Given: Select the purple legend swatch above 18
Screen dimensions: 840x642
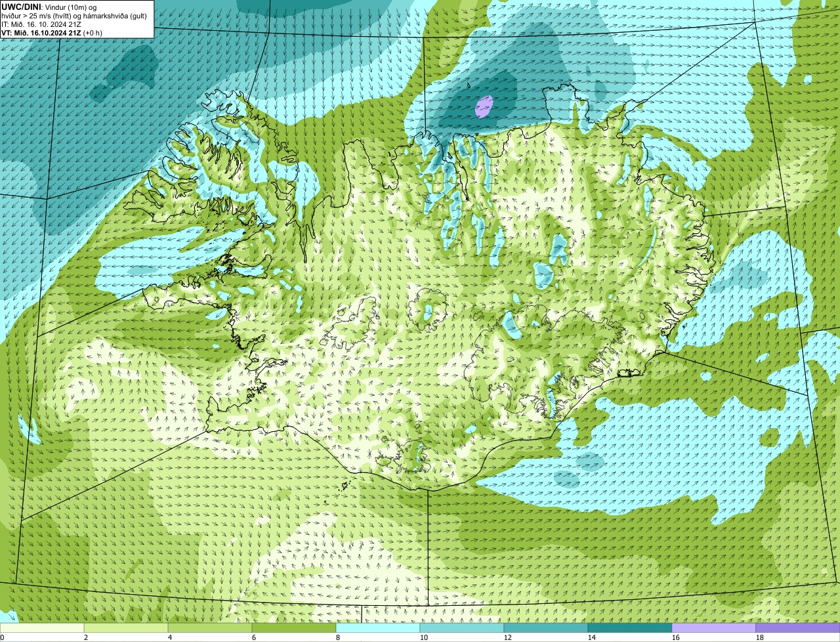Looking at the screenshot, I should 798,628.
